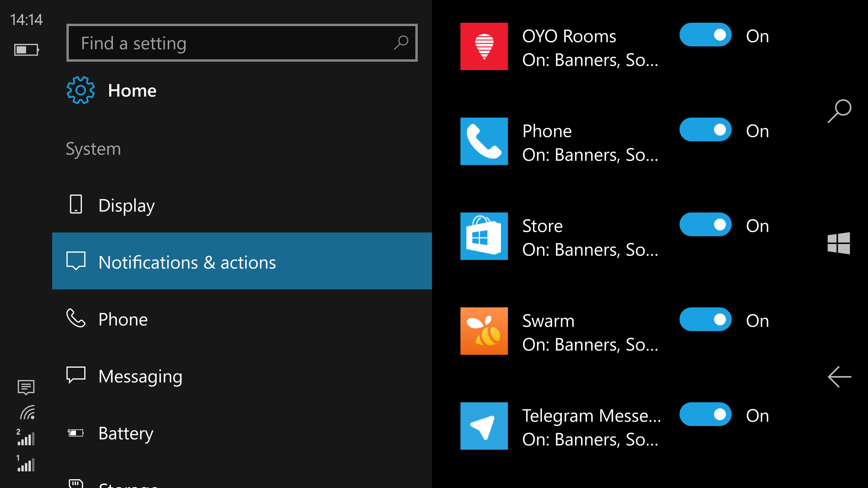Viewport: 868px width, 488px height.
Task: Go to settings Home
Action: click(x=111, y=90)
